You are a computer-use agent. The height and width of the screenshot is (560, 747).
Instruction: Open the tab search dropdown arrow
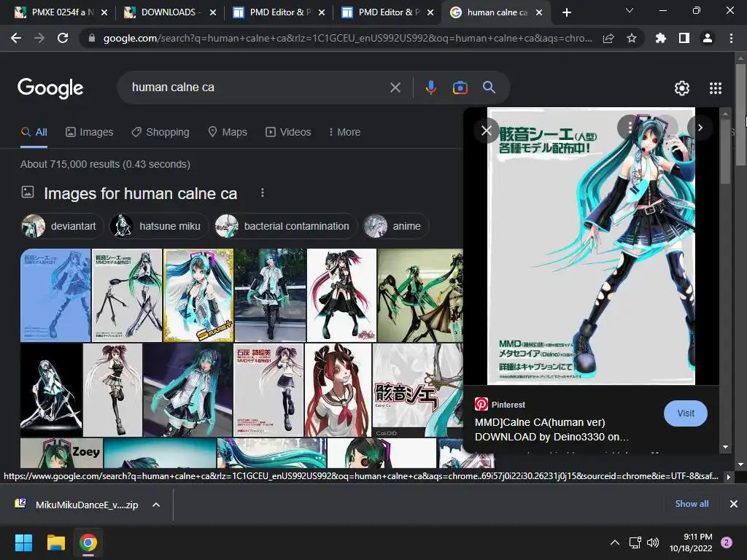pos(630,10)
